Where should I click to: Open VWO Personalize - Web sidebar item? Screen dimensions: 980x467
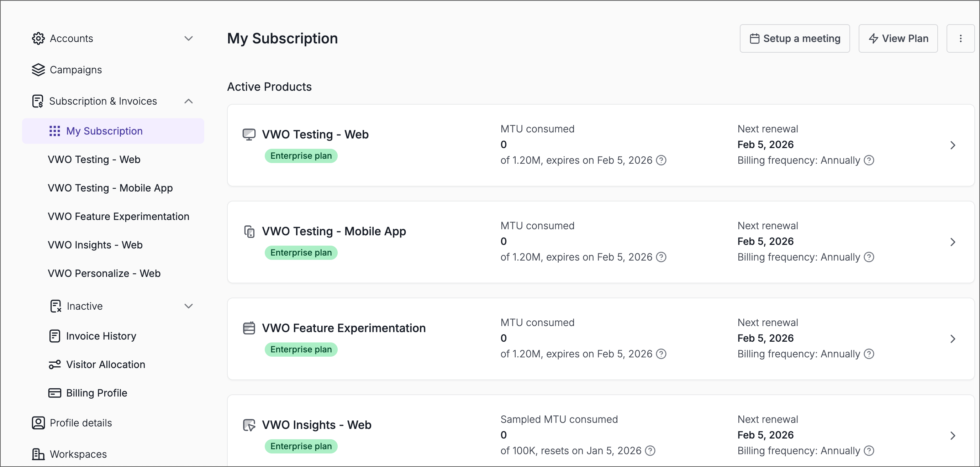point(104,273)
